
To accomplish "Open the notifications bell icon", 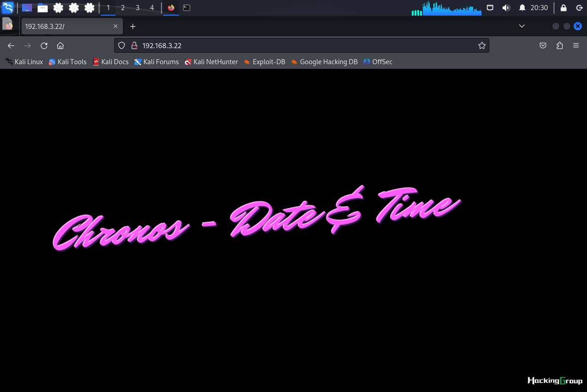I will tap(522, 8).
